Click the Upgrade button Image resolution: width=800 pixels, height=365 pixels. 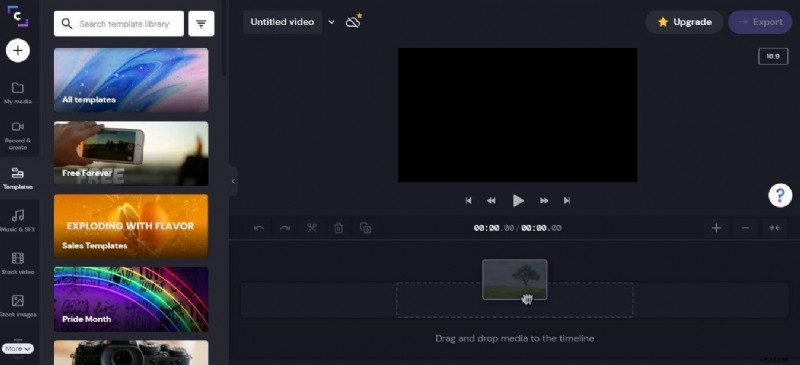(x=684, y=22)
